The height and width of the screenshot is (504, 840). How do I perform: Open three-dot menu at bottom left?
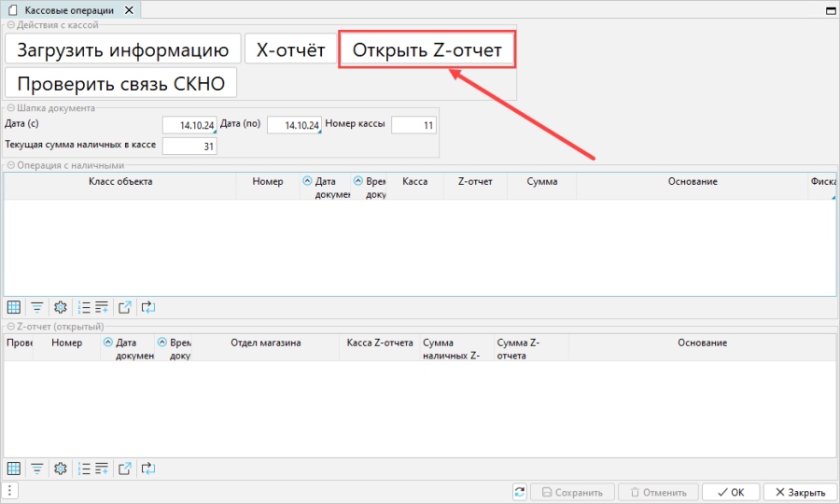tap(9, 491)
